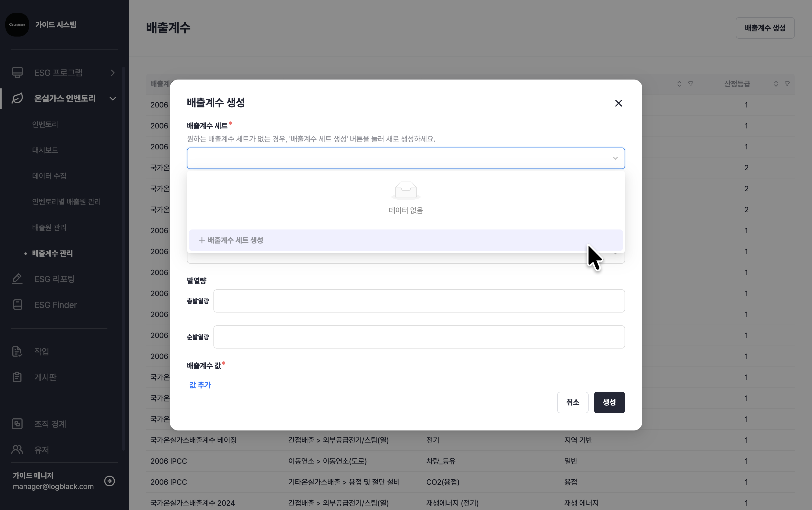Close the 배출계수 생성 dialog
Screen dimensions: 812x510
[618, 103]
